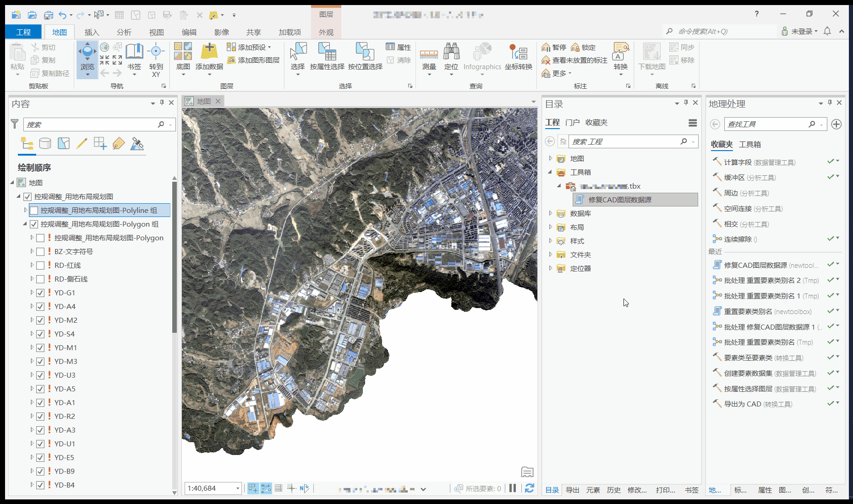List layers by editing pencil icon
Image resolution: width=853 pixels, height=504 pixels.
[82, 144]
